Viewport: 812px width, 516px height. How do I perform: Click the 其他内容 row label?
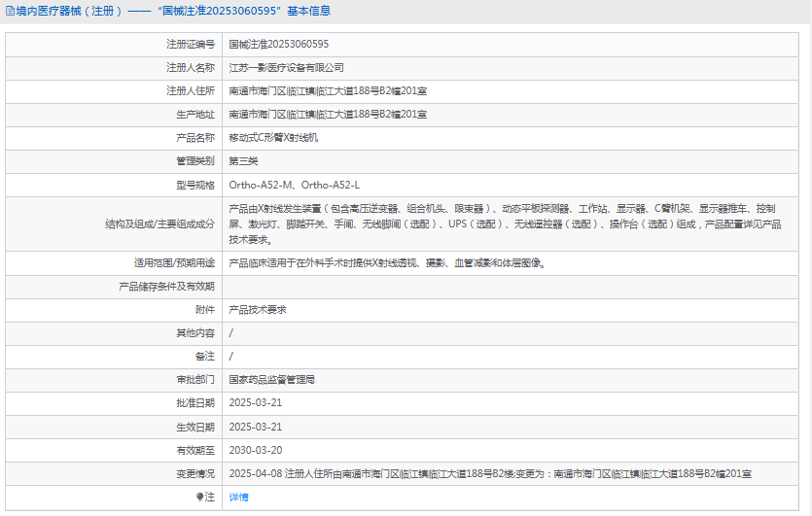[x=195, y=332]
